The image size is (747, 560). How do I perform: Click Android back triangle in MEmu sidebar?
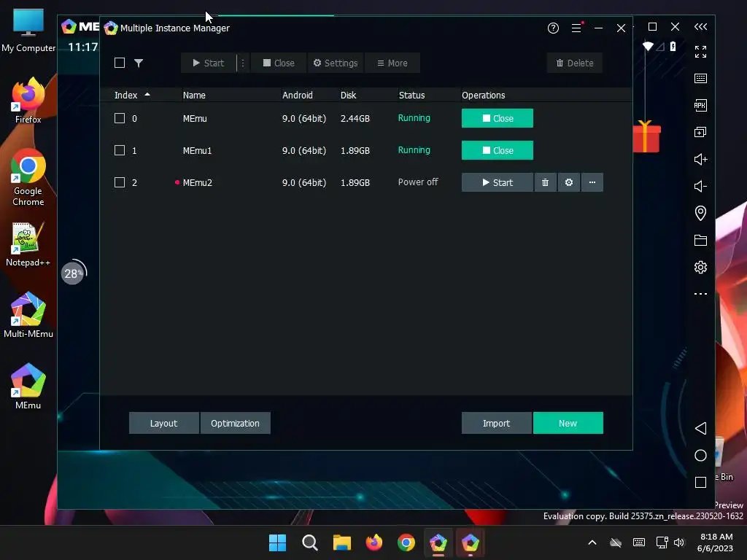pyautogui.click(x=700, y=428)
